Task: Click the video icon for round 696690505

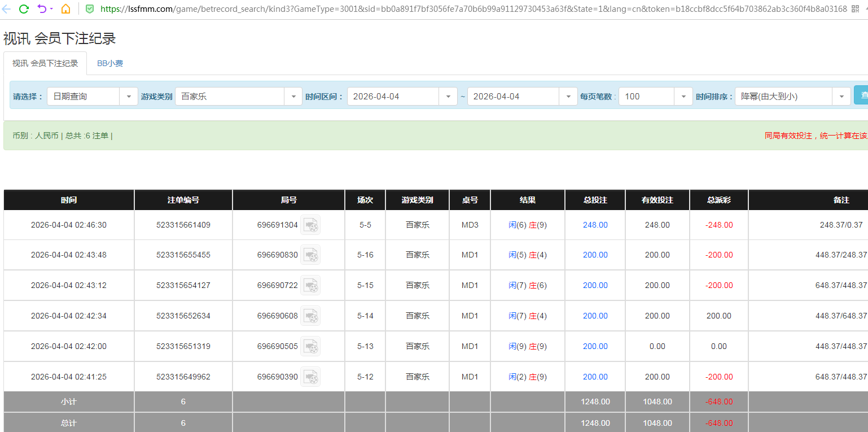Action: click(311, 346)
